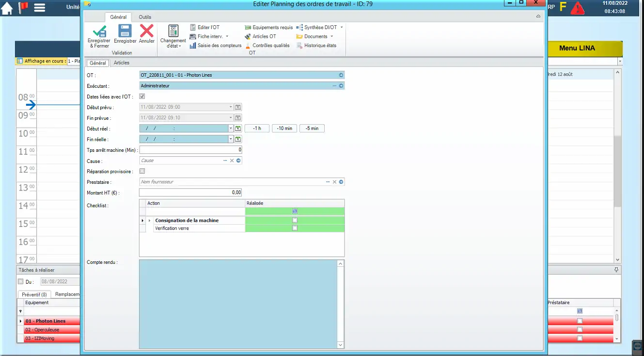
Task: Expand Fin réelle date dropdown
Action: (x=231, y=139)
